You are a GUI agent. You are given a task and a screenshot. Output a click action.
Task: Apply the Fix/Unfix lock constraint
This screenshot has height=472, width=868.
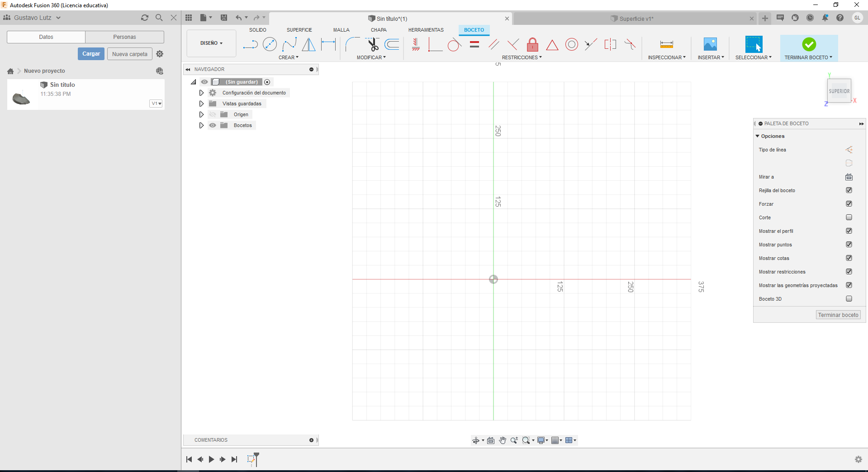533,44
